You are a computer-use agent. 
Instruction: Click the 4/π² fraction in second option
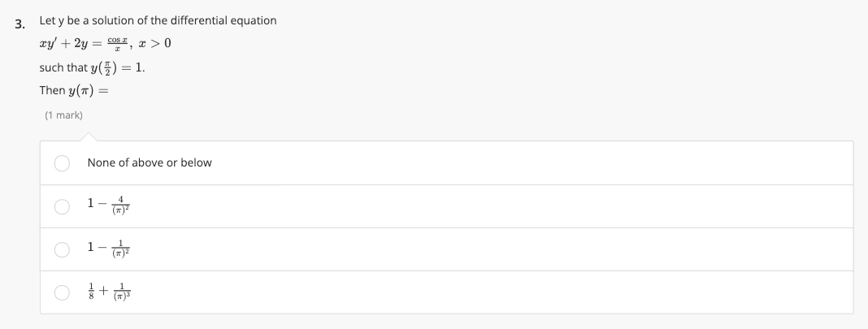(119, 206)
